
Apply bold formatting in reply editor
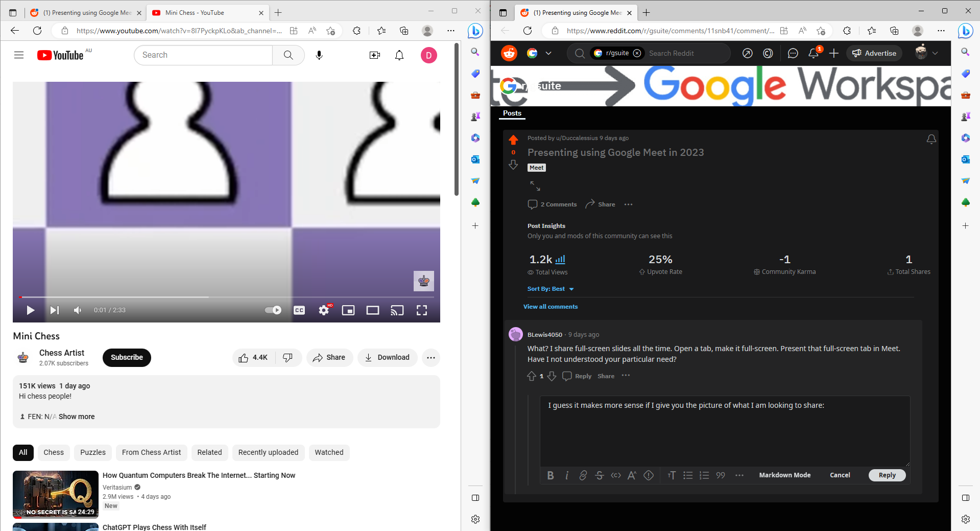tap(551, 475)
